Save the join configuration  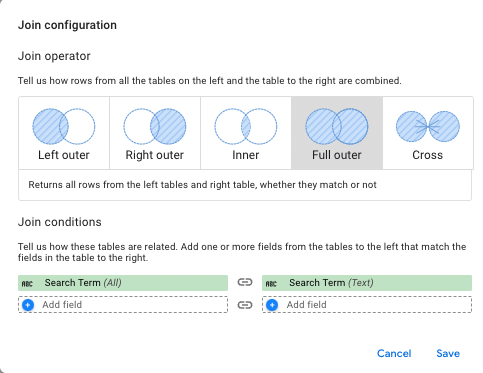448,353
